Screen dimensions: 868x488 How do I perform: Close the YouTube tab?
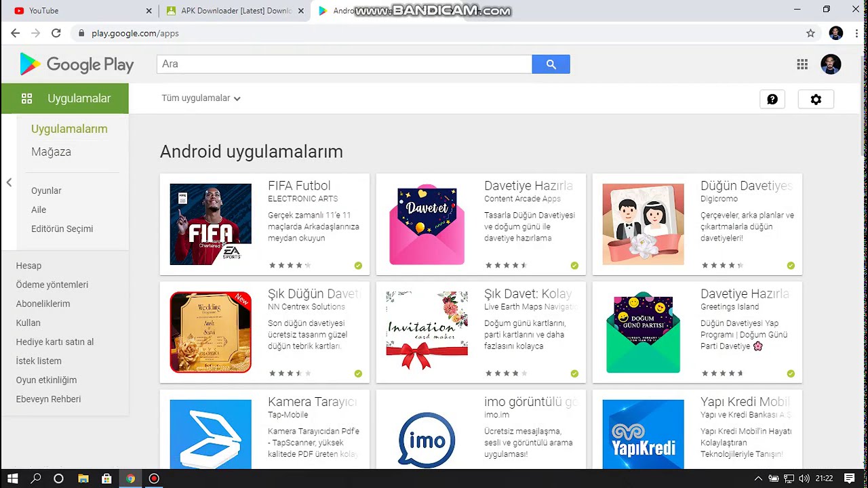point(149,11)
